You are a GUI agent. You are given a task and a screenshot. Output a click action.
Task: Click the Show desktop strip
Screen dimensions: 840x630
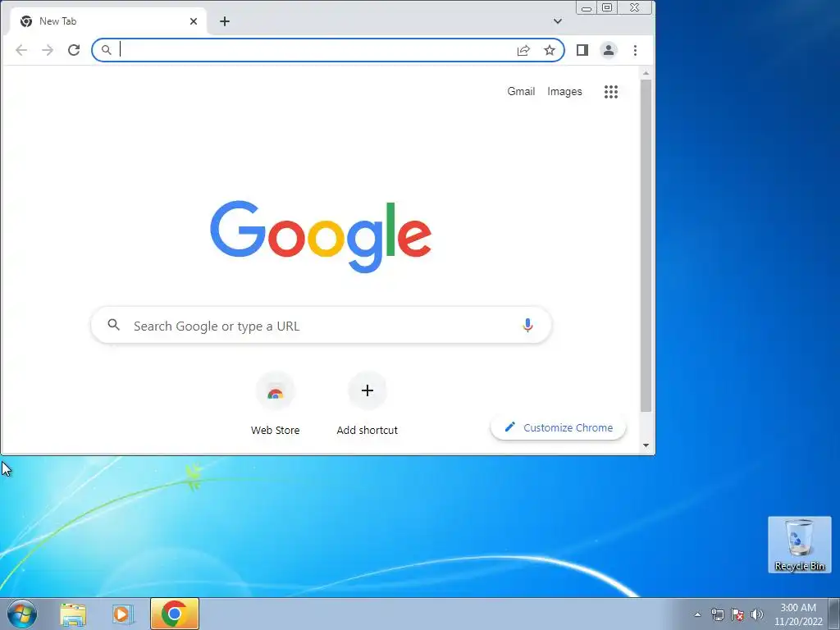click(x=834, y=614)
